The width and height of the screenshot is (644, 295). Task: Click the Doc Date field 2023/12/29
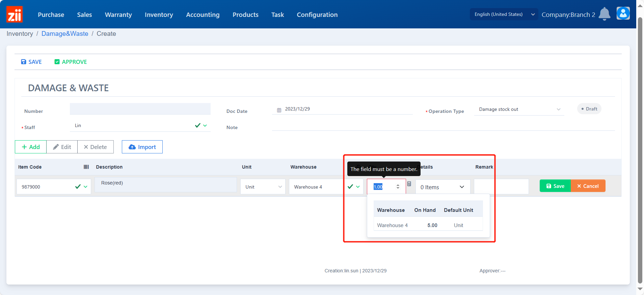342,109
